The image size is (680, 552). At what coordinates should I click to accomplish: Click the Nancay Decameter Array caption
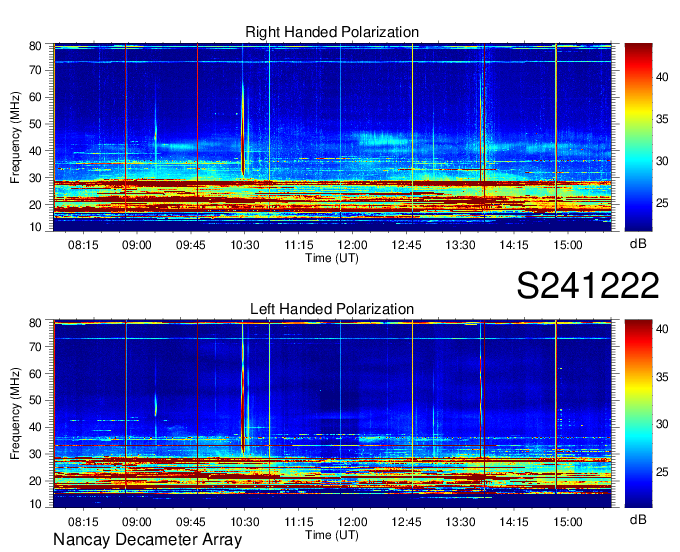147,539
